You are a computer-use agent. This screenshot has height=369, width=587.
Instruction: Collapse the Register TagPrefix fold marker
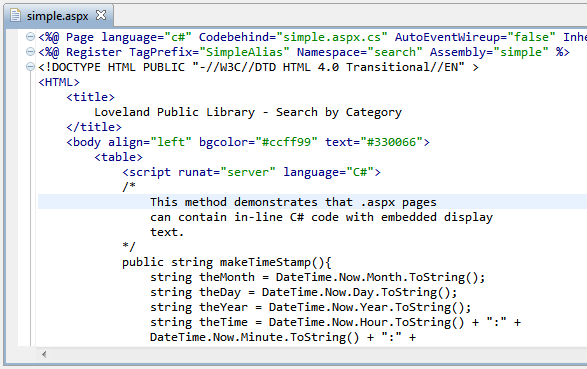click(x=30, y=52)
